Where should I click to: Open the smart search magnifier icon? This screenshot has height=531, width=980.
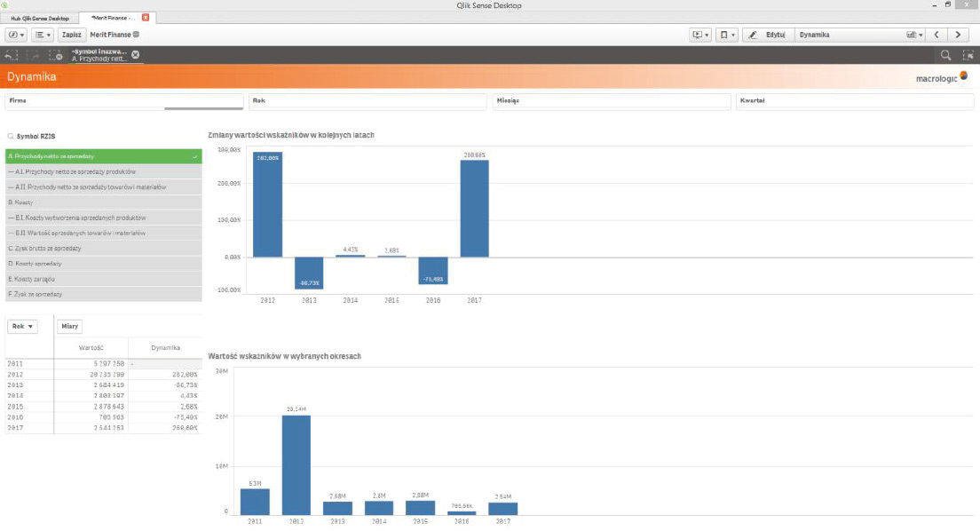(946, 55)
